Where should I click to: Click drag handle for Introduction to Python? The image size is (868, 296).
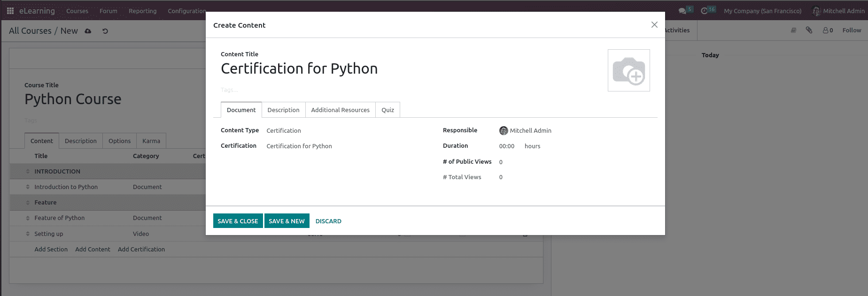[28, 187]
